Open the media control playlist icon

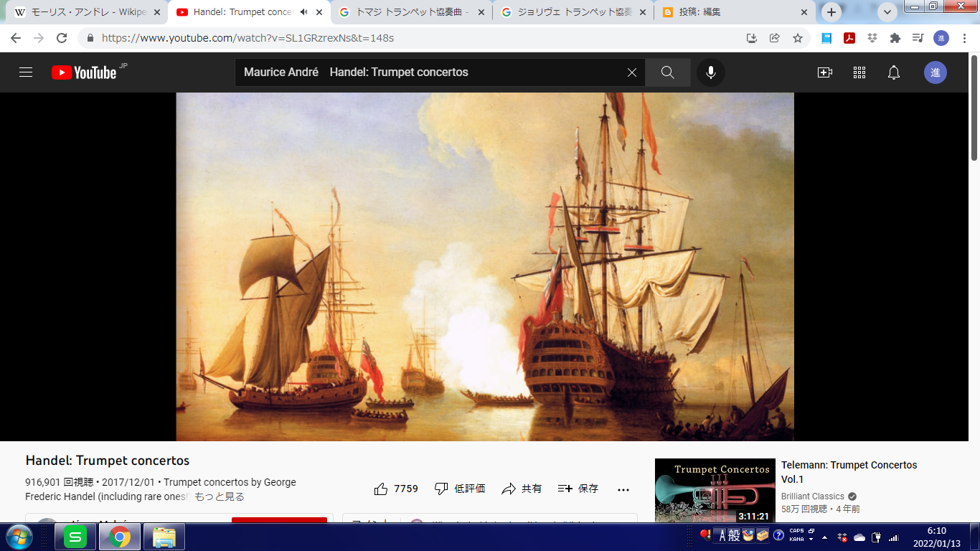pos(918,38)
